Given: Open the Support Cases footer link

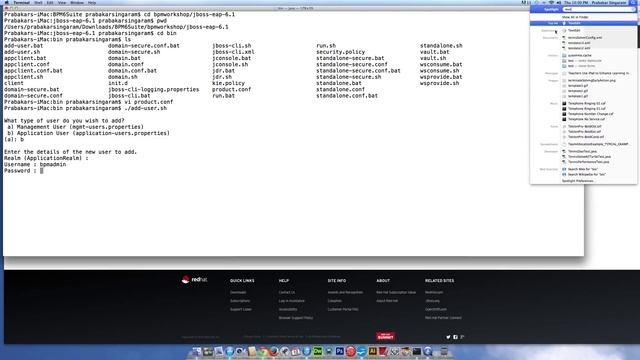Looking at the screenshot, I should pos(241,309).
